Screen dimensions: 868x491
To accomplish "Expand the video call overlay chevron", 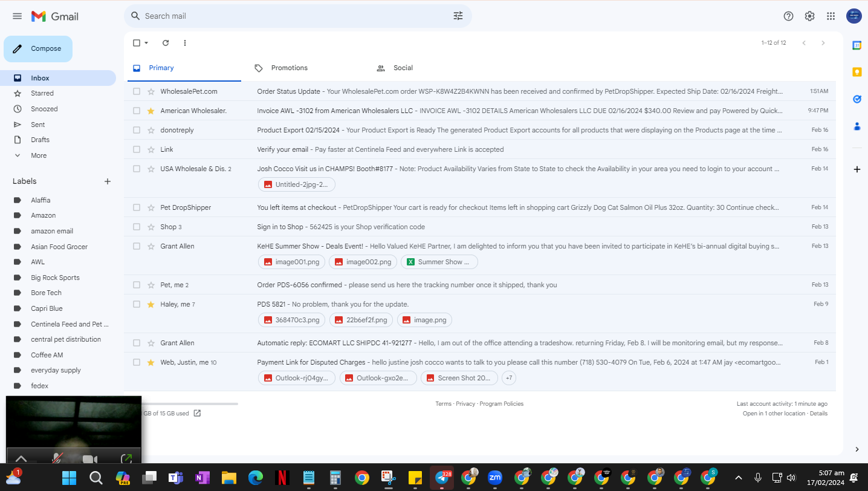I will tap(21, 459).
